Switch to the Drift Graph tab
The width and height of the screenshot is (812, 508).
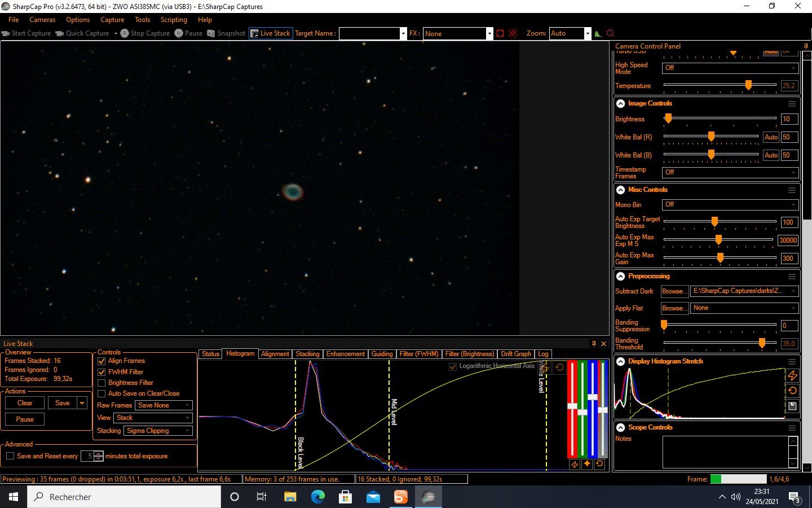click(516, 354)
